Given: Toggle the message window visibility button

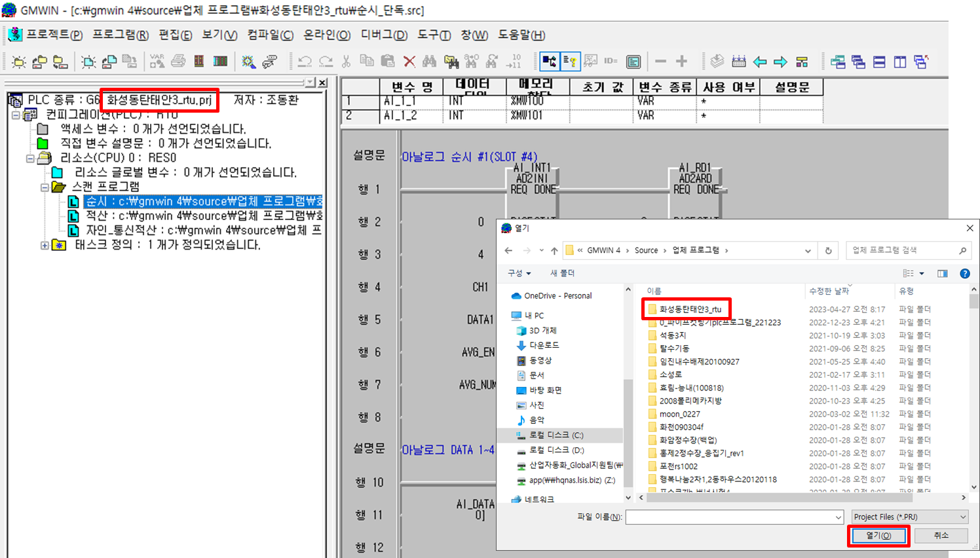Looking at the screenshot, I should tap(571, 61).
